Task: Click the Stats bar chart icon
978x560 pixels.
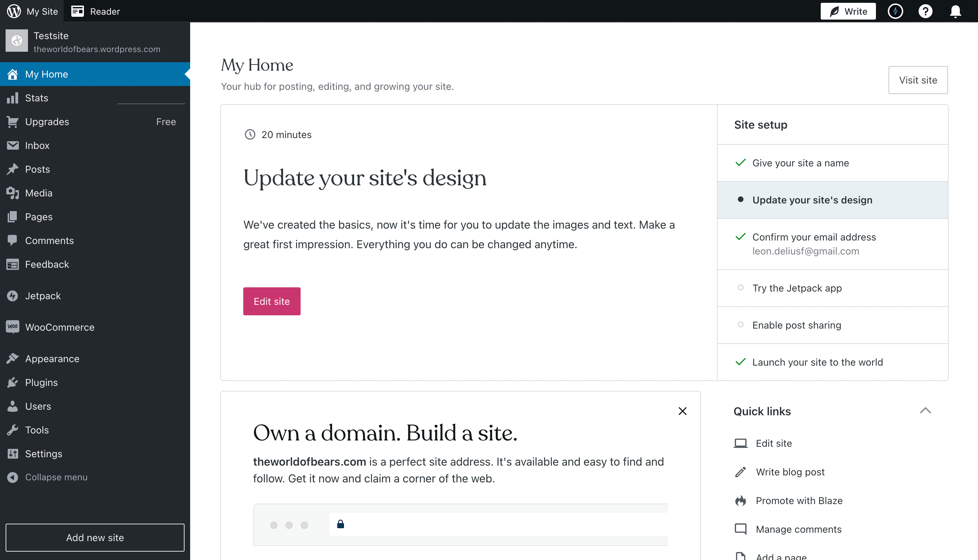Action: (x=13, y=98)
